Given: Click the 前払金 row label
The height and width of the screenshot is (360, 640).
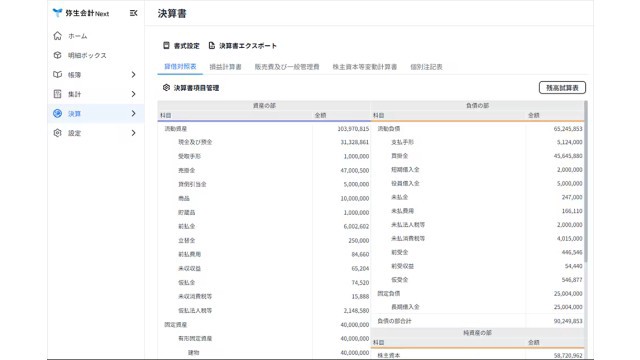Looking at the screenshot, I should [x=187, y=226].
